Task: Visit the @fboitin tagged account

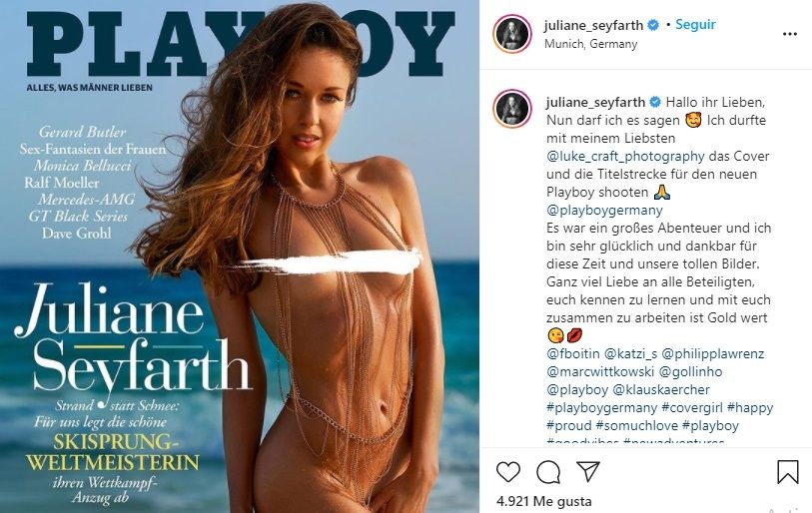Action: point(572,353)
